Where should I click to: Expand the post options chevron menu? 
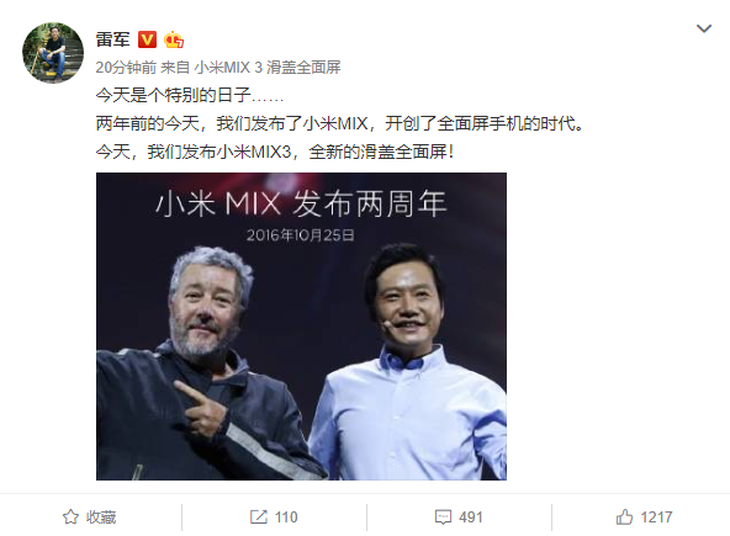pyautogui.click(x=703, y=29)
